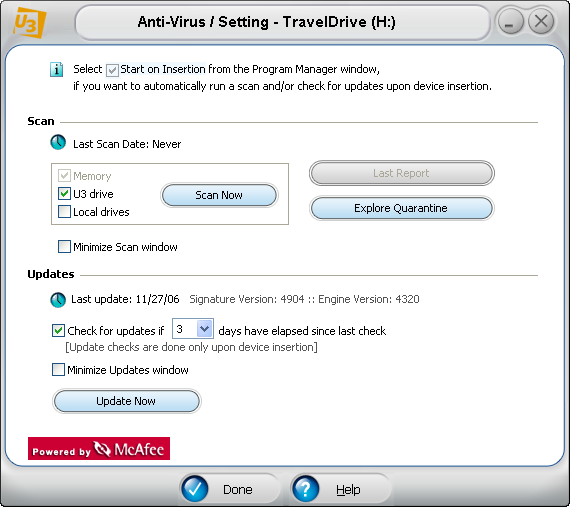The image size is (570, 507).
Task: Enable the Local drives checkbox
Action: tap(64, 211)
